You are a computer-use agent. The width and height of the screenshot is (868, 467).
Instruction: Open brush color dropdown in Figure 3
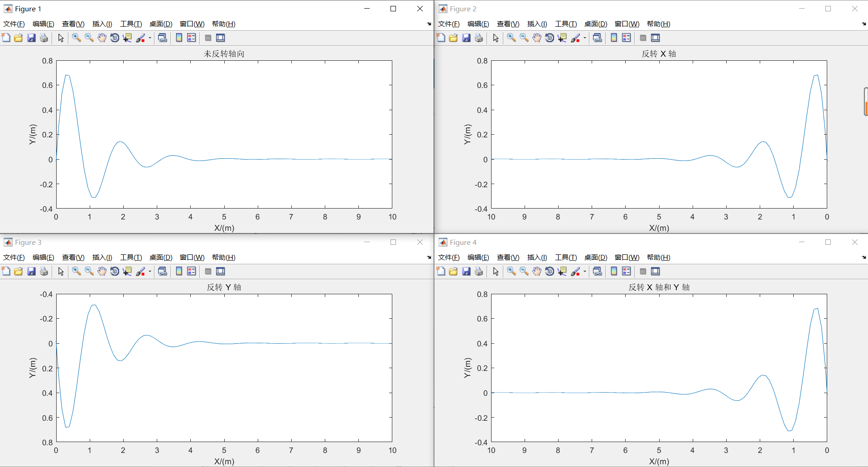click(150, 272)
